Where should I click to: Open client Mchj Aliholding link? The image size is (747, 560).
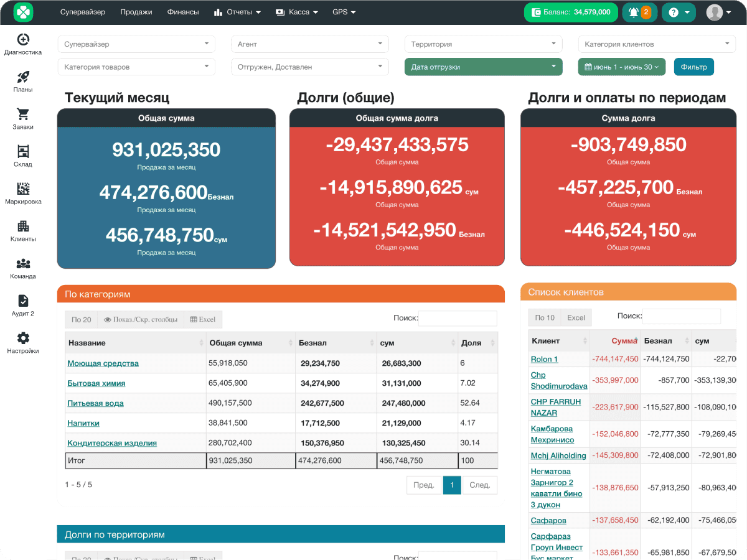pos(558,455)
